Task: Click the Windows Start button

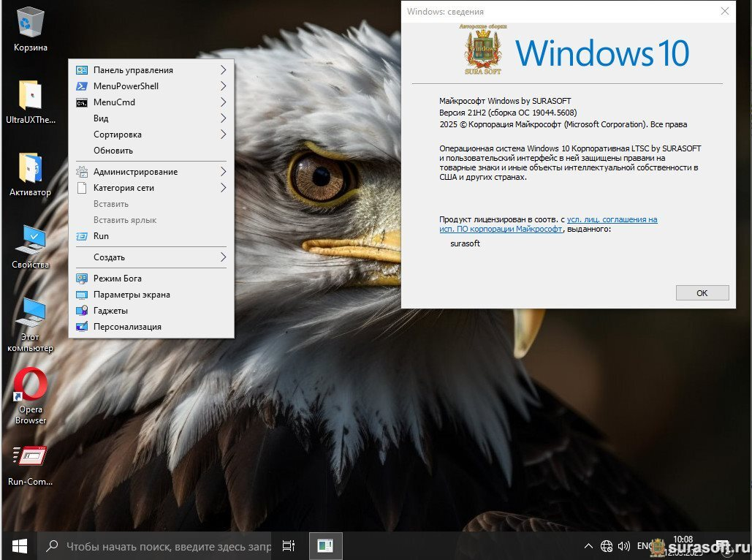Action: point(19,545)
